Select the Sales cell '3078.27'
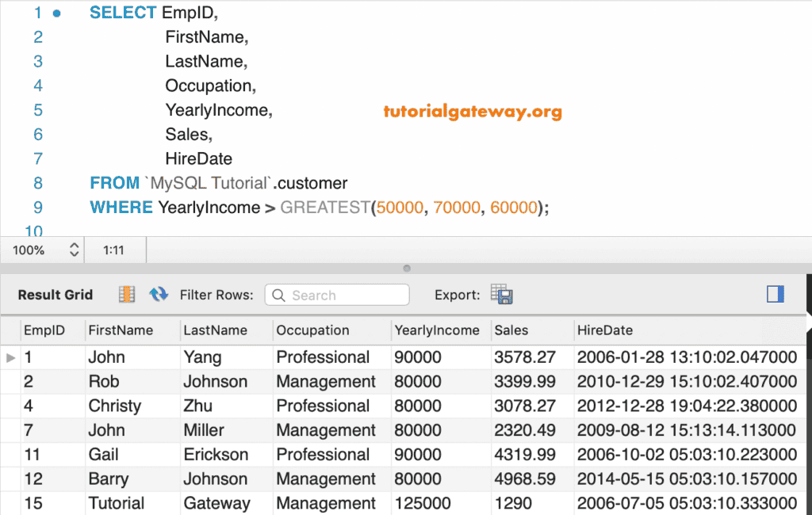812x515 pixels. (525, 406)
